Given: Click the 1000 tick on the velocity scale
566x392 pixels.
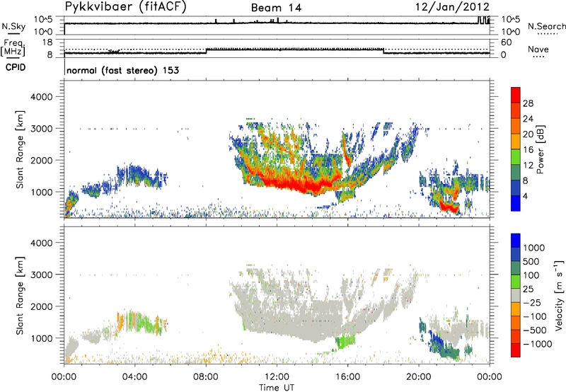Looking at the screenshot, I should pyautogui.click(x=534, y=248).
